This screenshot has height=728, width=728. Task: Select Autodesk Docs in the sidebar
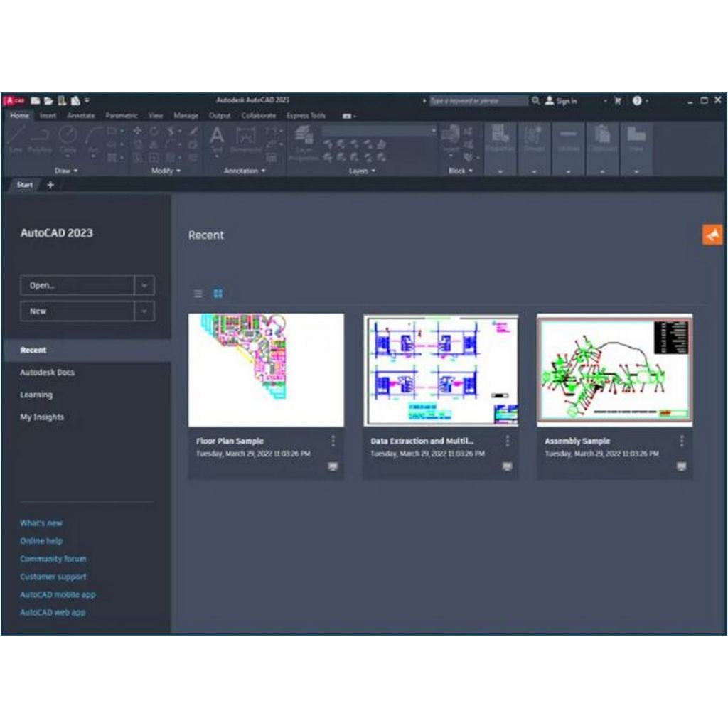coord(48,373)
